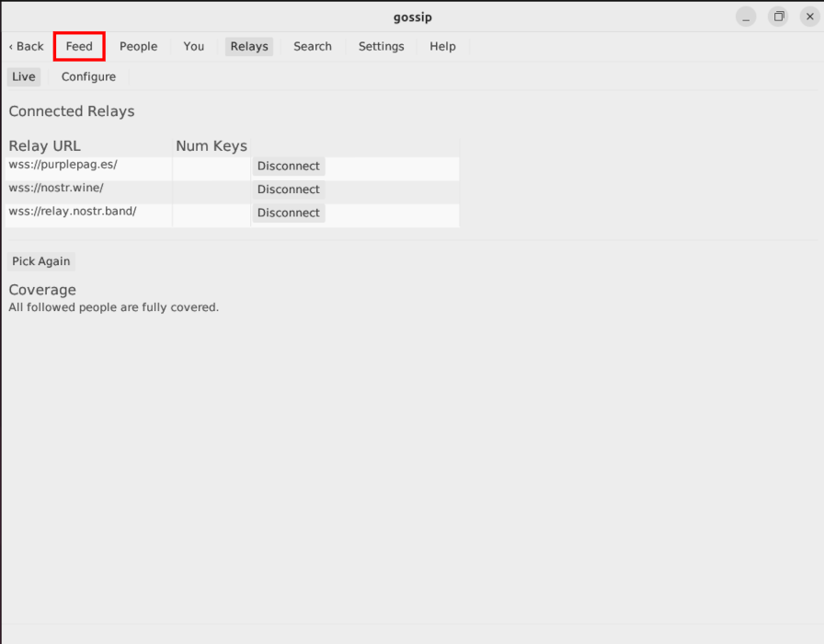Click the Pick Again button
The image size is (824, 644).
point(40,261)
